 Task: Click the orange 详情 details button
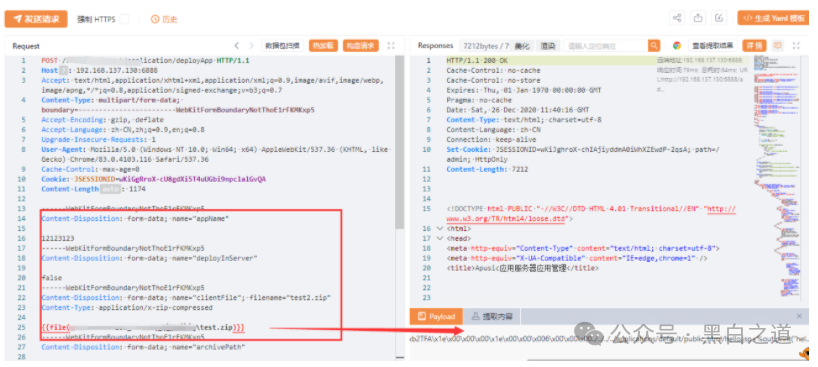[754, 46]
